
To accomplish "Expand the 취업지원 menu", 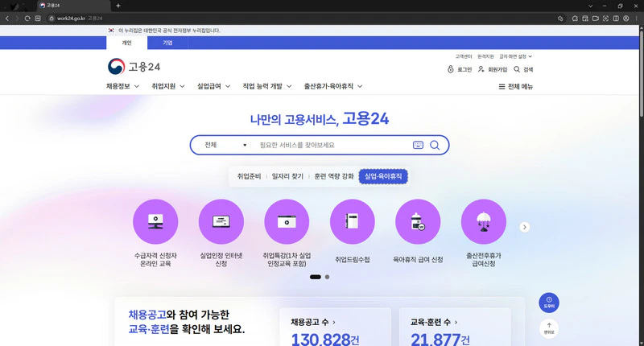I will (x=168, y=86).
